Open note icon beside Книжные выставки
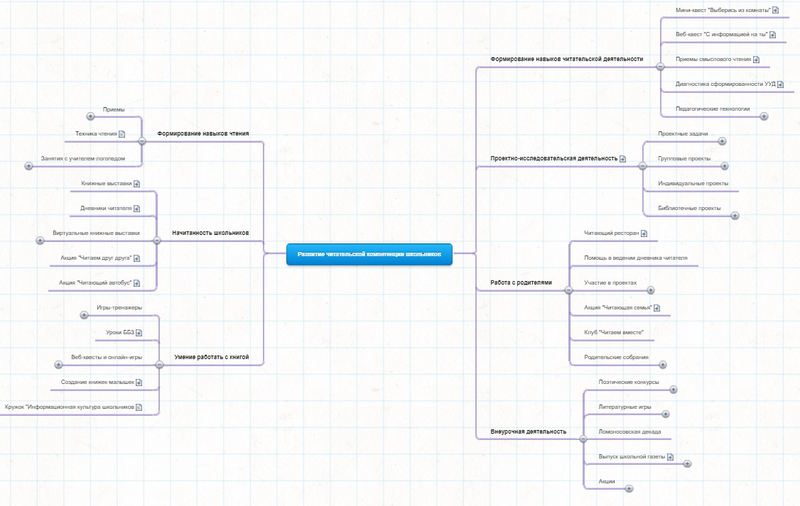This screenshot has width=800, height=506. point(137,184)
